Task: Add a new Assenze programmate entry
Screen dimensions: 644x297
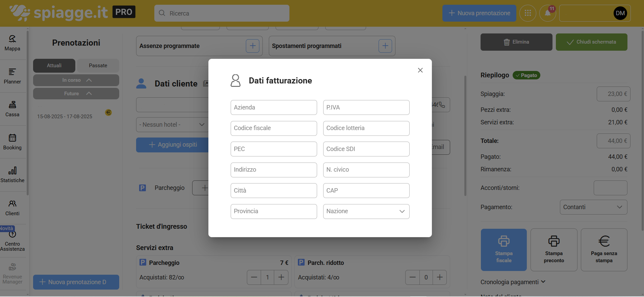Action: (x=252, y=46)
